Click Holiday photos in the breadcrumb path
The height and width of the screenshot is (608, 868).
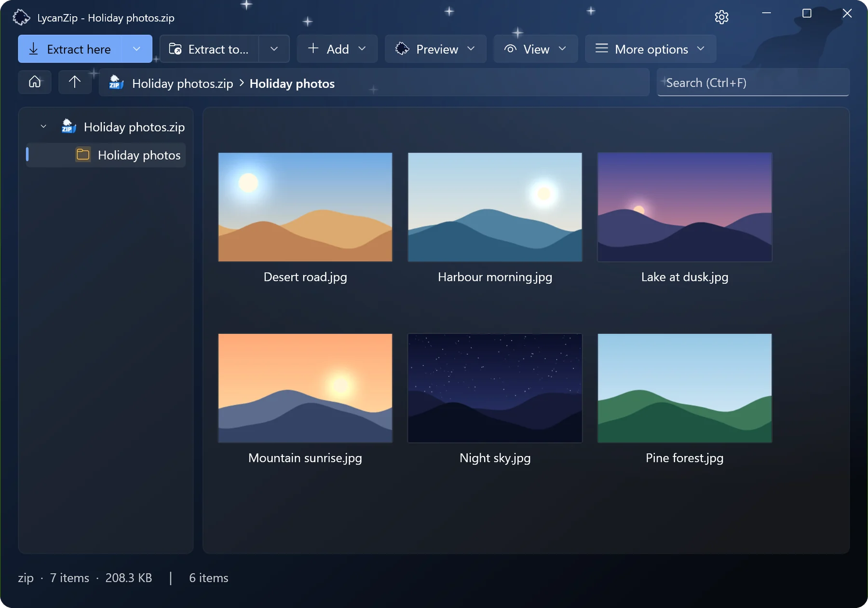tap(292, 83)
